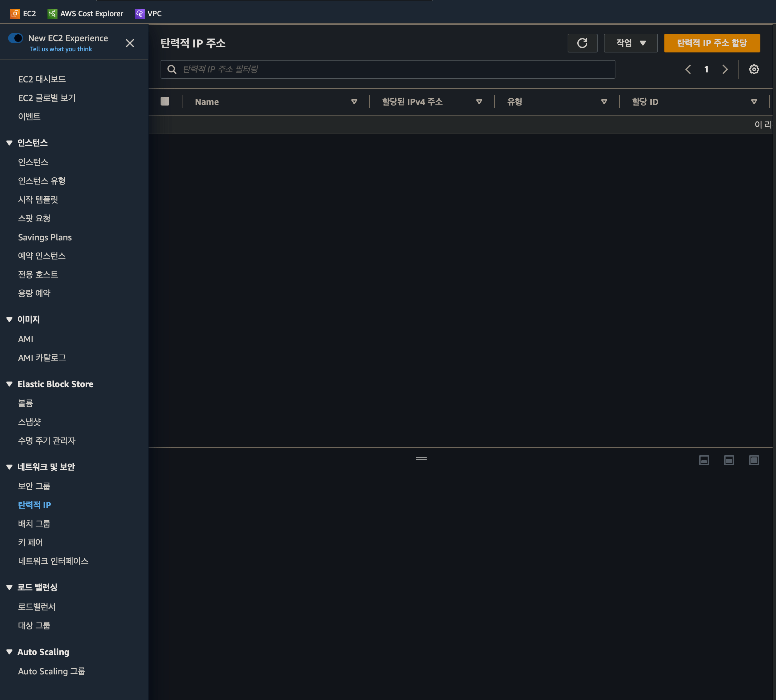
Task: Open the AWS Cost Explorer shortcut
Action: pos(85,13)
